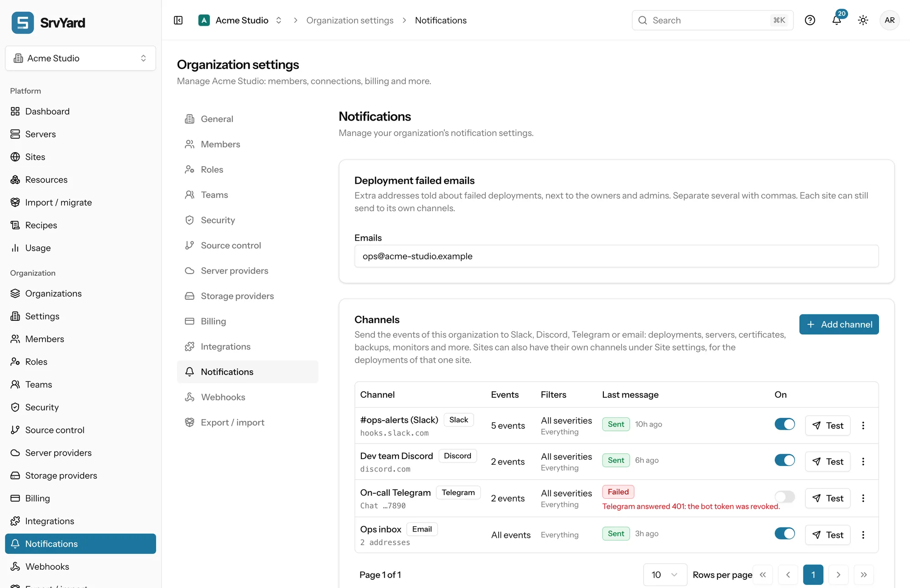Click the Add channel button
Screen dimensions: 910x588
pos(839,324)
